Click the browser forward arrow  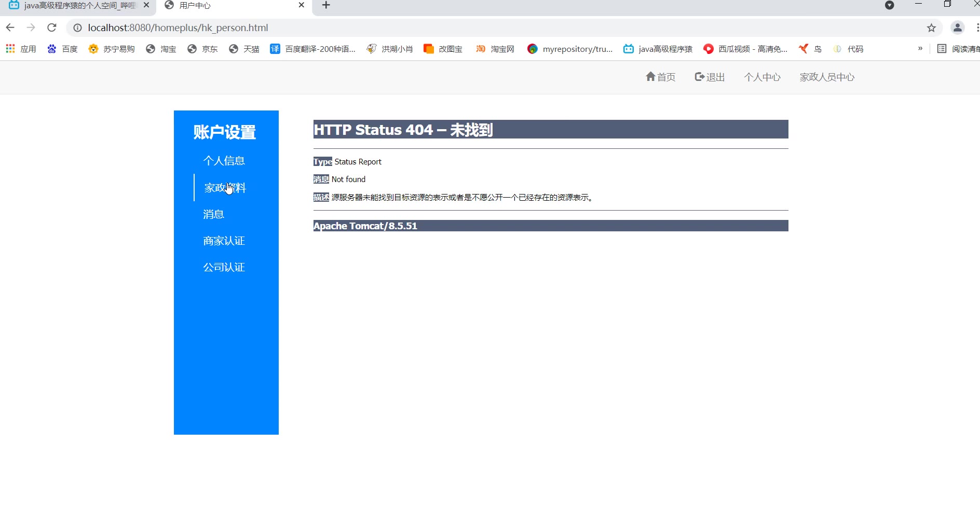[31, 27]
